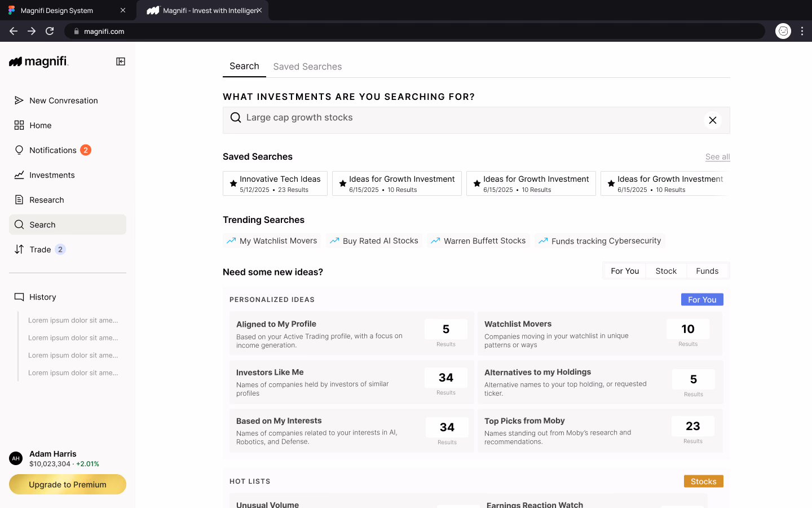
Task: Open the Saved Searches tab
Action: 307,67
